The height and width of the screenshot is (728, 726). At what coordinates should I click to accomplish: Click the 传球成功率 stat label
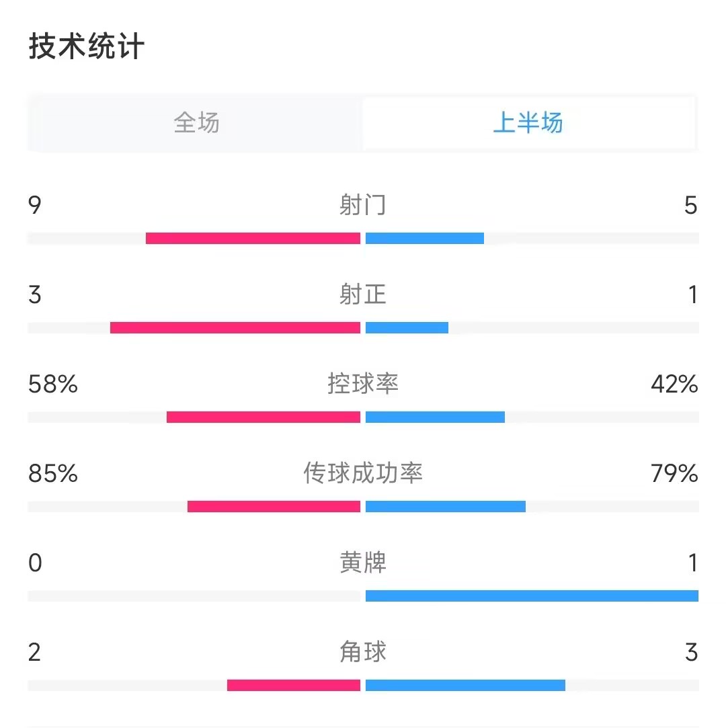362,473
